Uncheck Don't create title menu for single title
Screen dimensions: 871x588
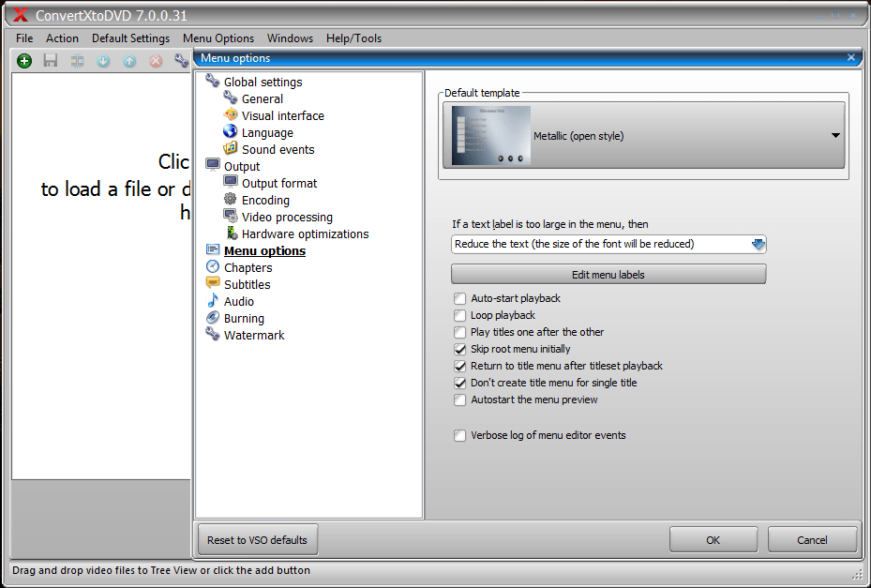coord(460,383)
